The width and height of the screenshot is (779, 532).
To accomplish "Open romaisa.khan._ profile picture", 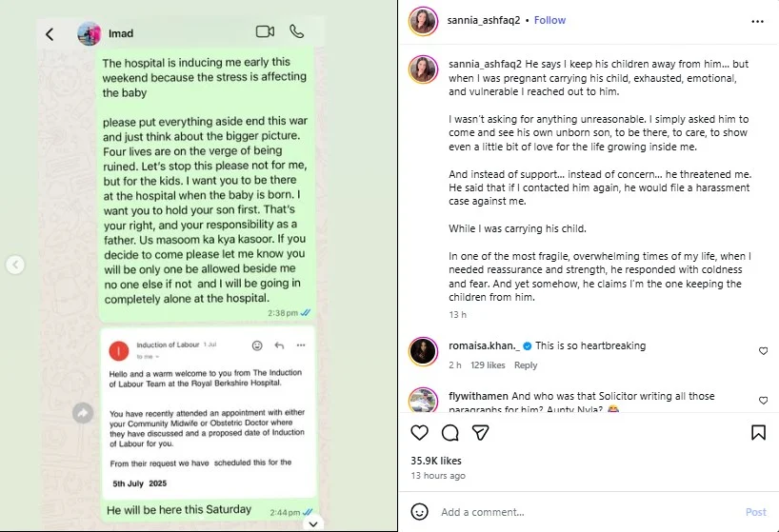I will [x=423, y=351].
